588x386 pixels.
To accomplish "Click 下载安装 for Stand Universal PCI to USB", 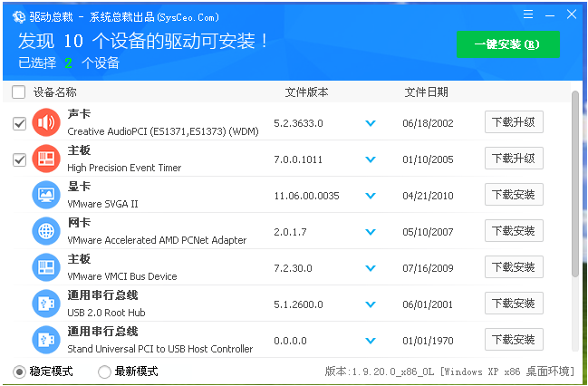I will 514,340.
